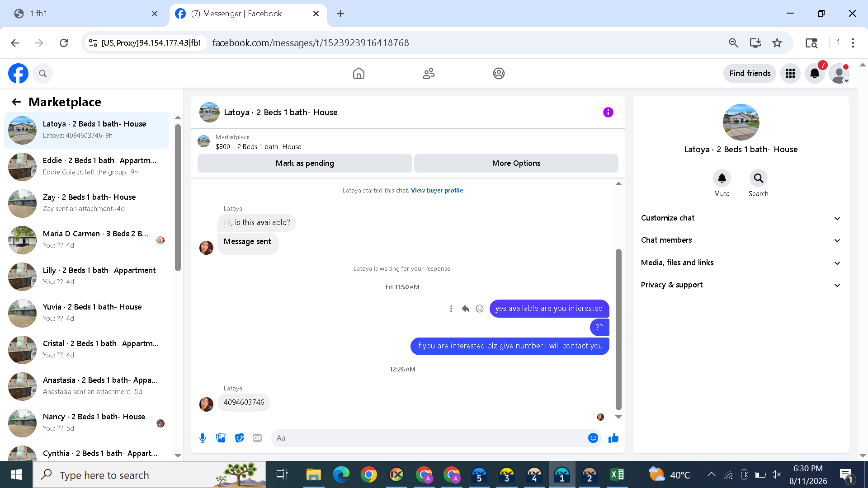This screenshot has height=488, width=868.
Task: Open File Explorer from taskbar
Action: tap(313, 474)
